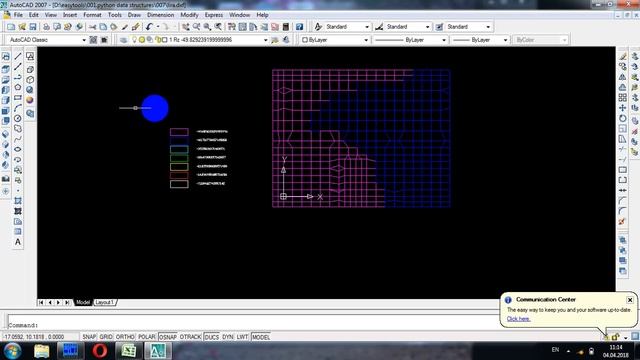Screen dimensions: 640x360
Task: Open the File menu
Action: click(x=18, y=15)
